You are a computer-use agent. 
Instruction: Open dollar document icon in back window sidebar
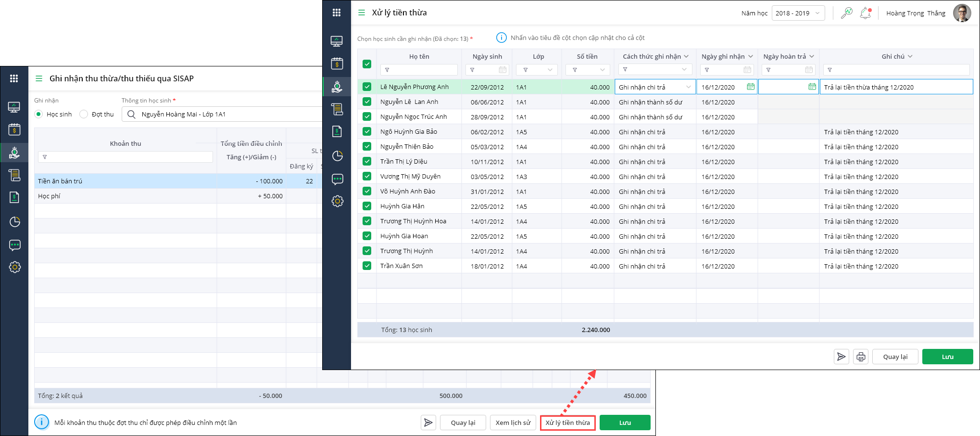(14, 197)
